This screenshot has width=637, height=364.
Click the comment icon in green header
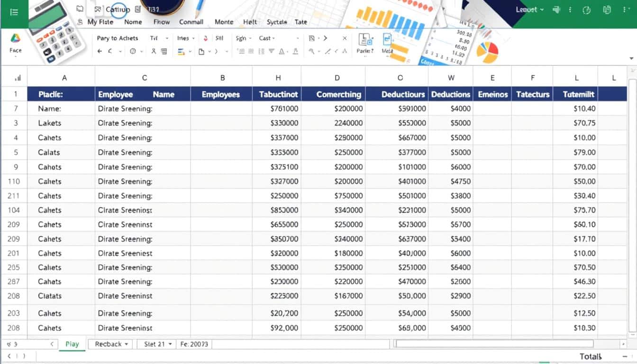(556, 9)
